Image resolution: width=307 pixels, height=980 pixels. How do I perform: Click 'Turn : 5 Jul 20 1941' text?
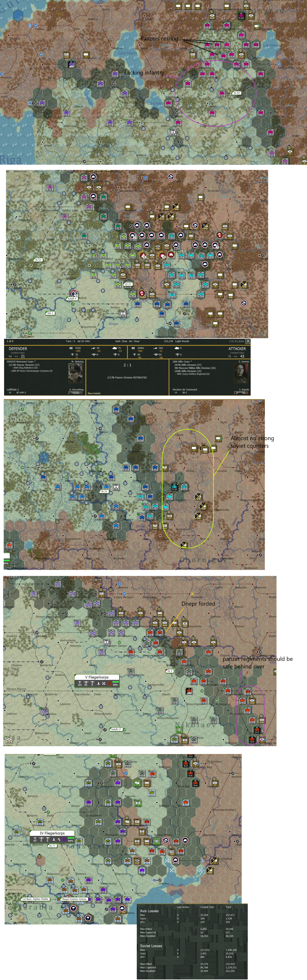78,341
